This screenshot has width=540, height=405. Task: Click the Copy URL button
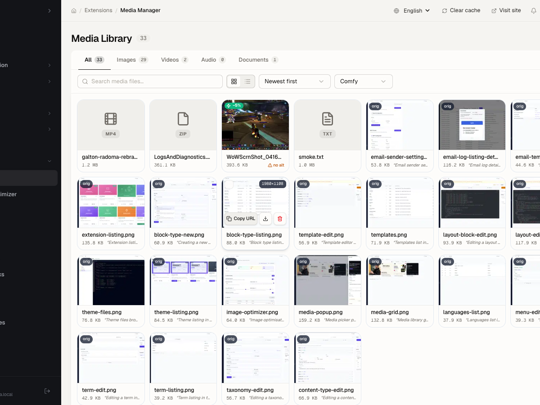tap(241, 219)
